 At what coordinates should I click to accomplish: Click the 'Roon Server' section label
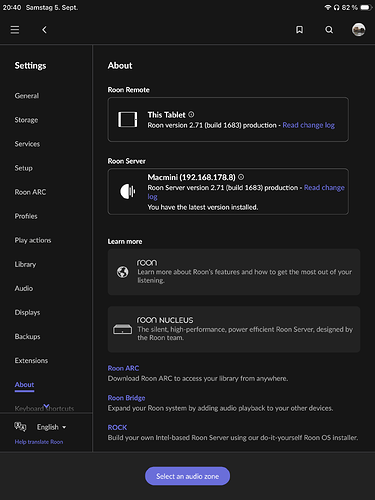(126, 161)
